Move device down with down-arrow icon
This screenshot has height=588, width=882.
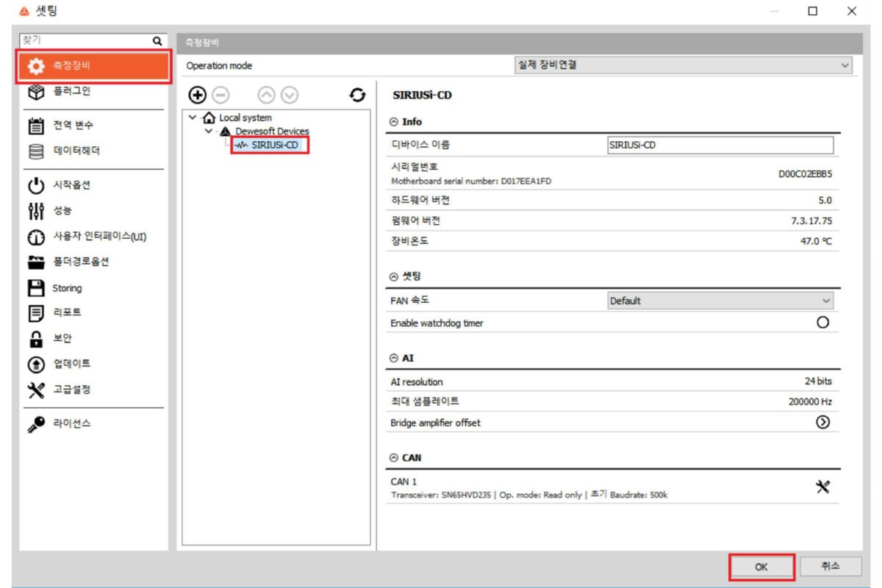(x=290, y=95)
